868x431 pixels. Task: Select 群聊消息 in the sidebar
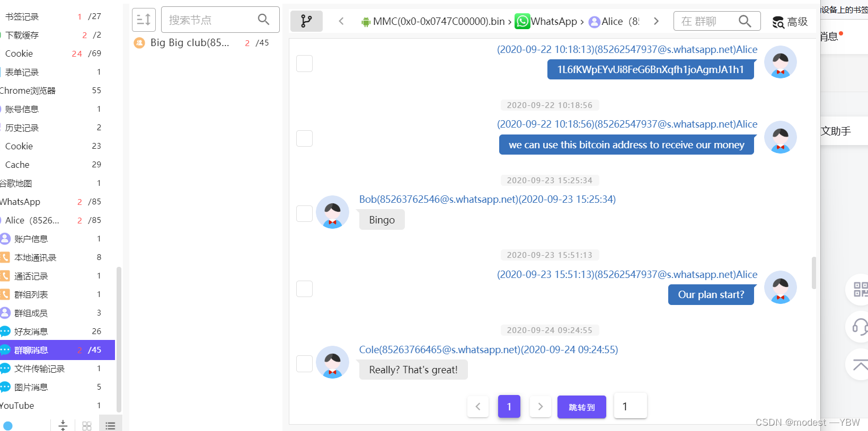click(x=57, y=350)
